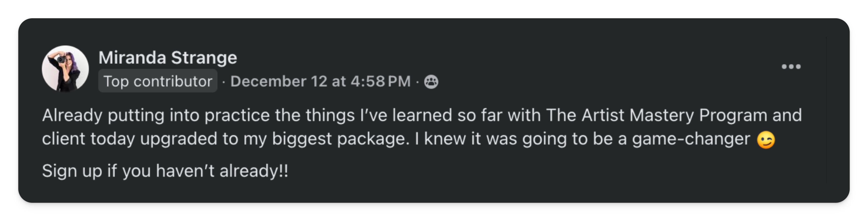The width and height of the screenshot is (868, 221).
Task: Click the word "Already" starting the post
Action: (x=72, y=115)
